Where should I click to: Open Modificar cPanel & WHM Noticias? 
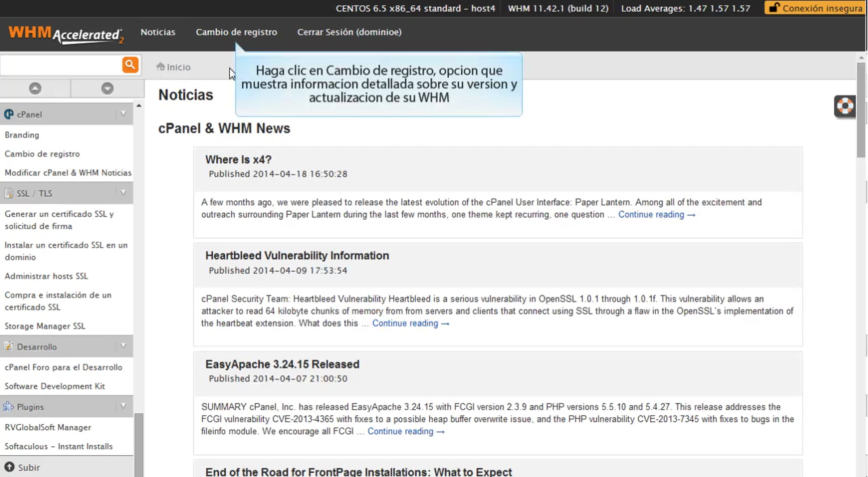click(68, 172)
